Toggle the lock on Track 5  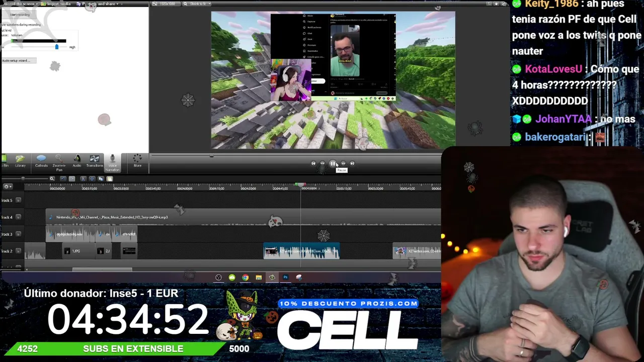pyautogui.click(x=18, y=200)
